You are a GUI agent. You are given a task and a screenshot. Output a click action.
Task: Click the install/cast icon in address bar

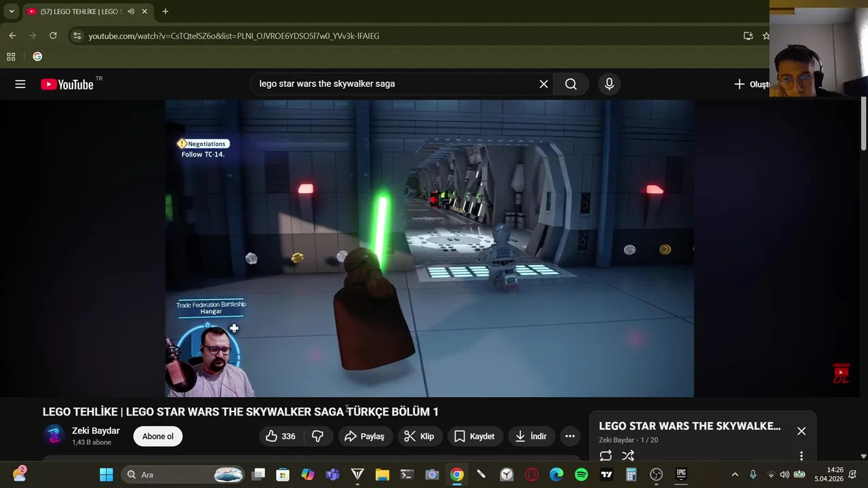(x=748, y=36)
